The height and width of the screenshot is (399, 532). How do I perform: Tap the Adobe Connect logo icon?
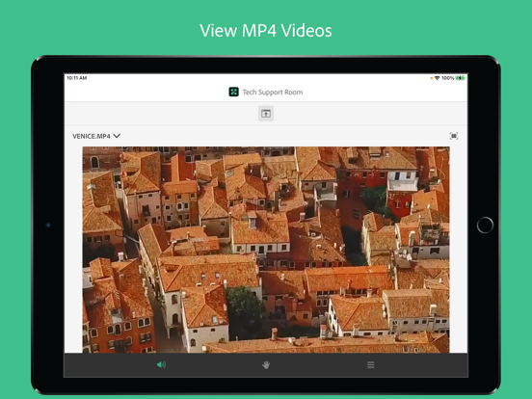234,92
